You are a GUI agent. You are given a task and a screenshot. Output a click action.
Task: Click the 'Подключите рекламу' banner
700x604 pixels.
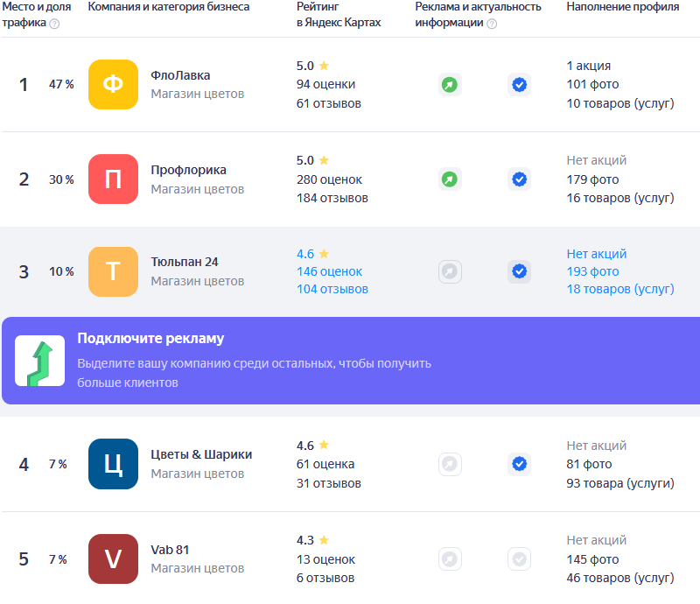351,361
